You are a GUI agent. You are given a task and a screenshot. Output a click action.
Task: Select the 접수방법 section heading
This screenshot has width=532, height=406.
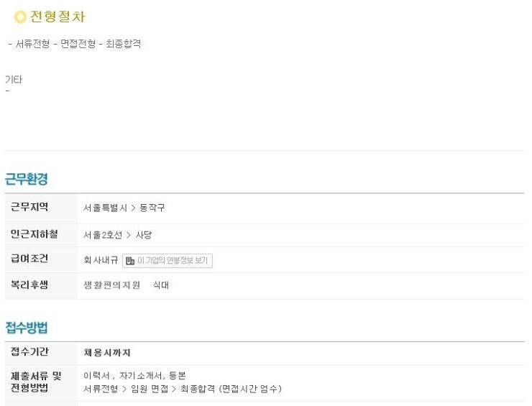tap(27, 328)
